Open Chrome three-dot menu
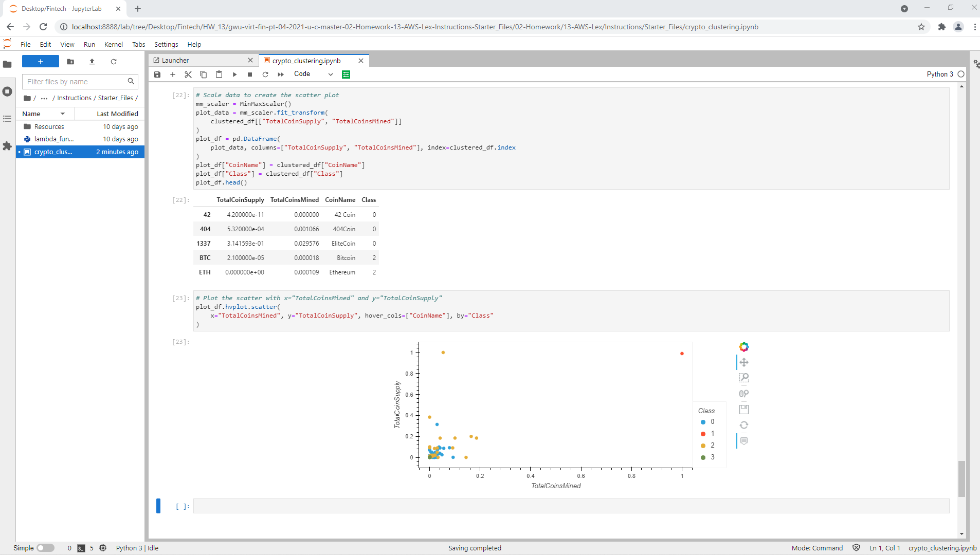The height and width of the screenshot is (555, 980). coord(975,27)
